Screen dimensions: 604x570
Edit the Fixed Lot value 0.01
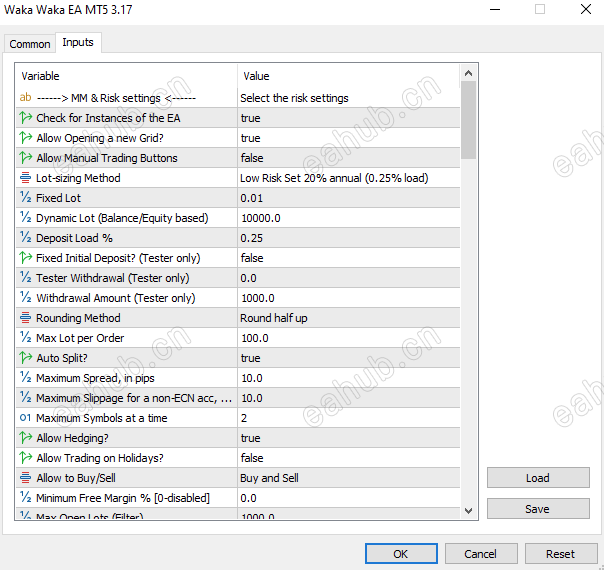click(x=349, y=198)
